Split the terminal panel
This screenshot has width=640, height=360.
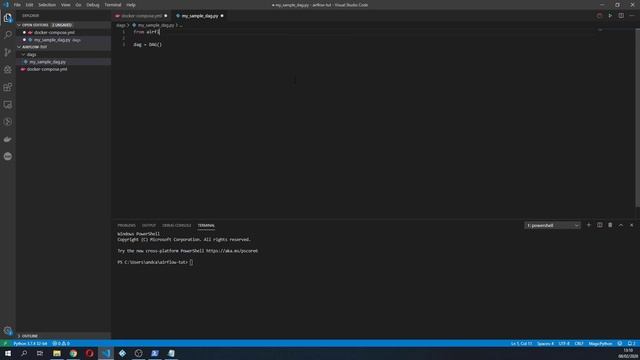pos(600,225)
